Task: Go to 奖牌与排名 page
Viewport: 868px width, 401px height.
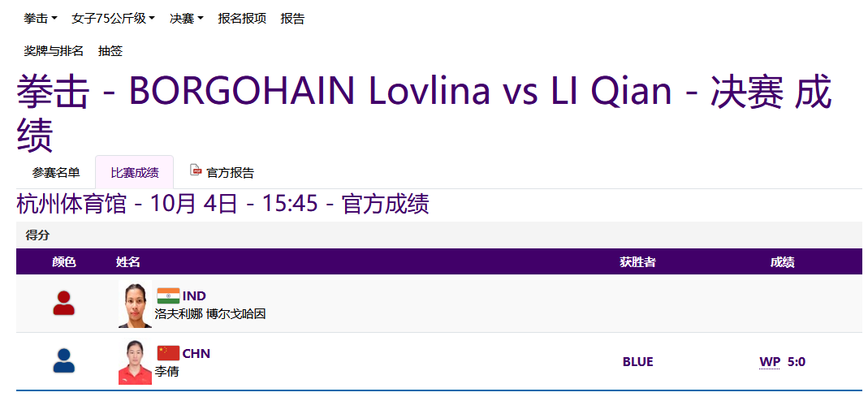Action: (x=54, y=51)
